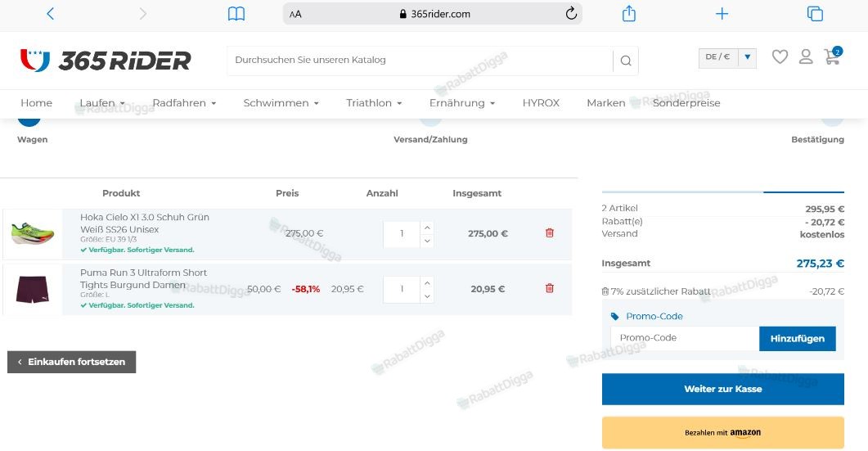Open the Marken menu item

click(606, 103)
